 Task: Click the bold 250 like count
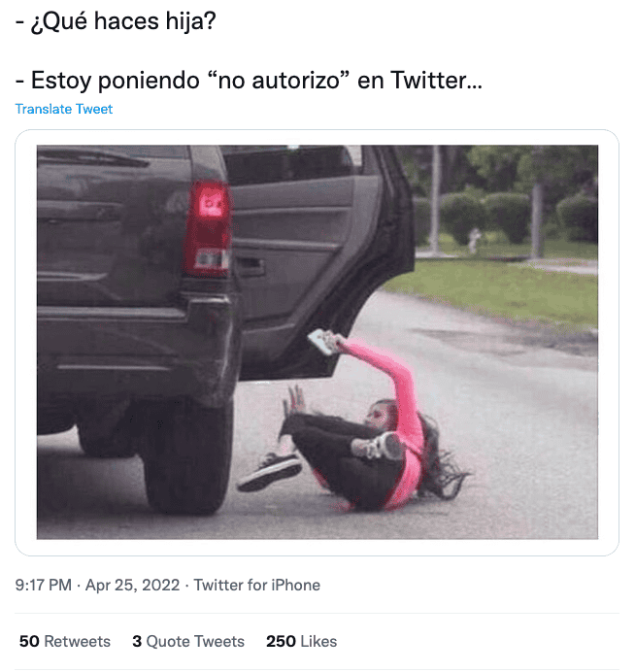click(281, 641)
